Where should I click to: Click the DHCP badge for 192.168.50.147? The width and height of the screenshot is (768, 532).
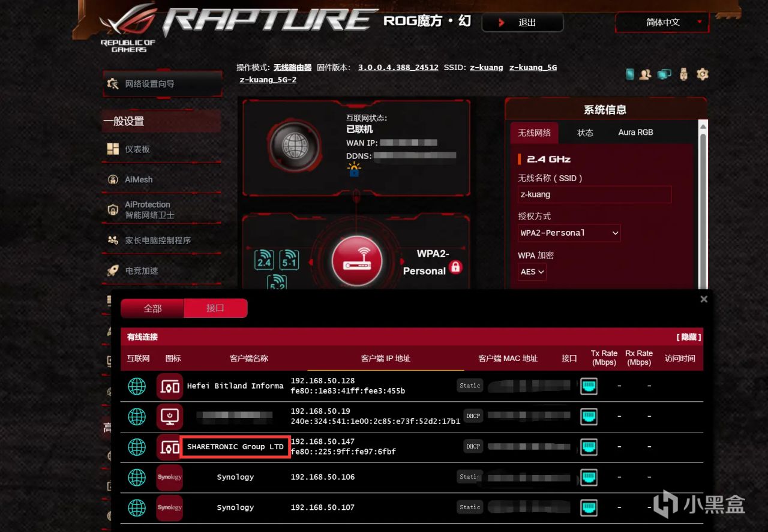tap(473, 446)
